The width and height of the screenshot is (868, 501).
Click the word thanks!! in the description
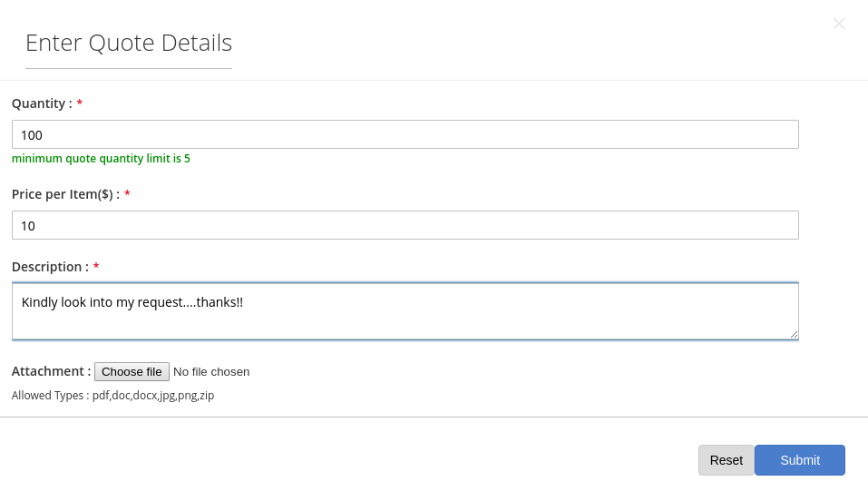click(x=219, y=302)
